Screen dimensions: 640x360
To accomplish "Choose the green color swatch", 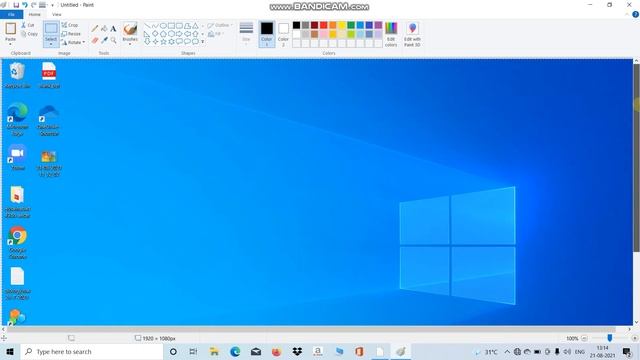I will [351, 25].
